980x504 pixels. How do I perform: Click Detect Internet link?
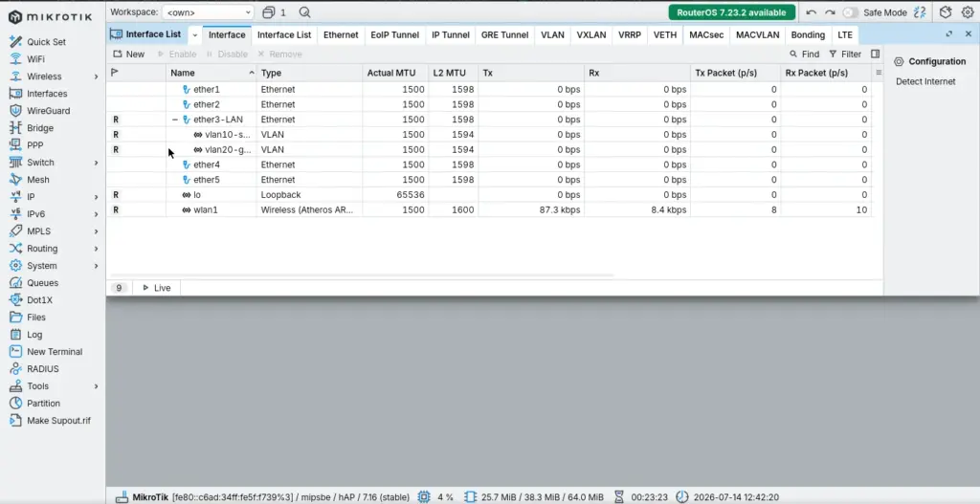click(925, 81)
